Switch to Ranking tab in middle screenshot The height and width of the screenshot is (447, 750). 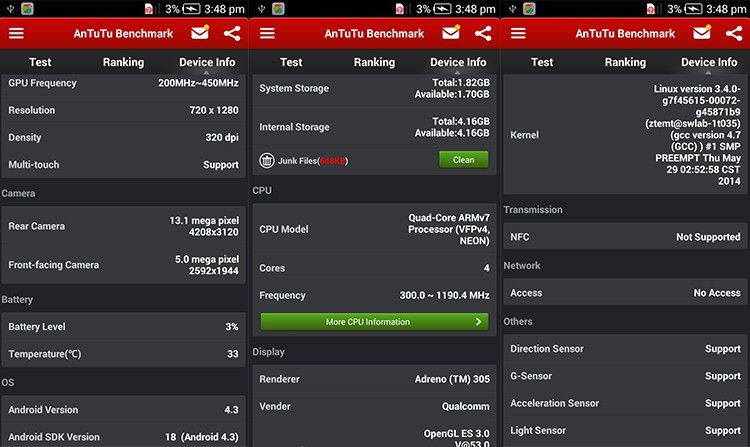click(x=375, y=62)
